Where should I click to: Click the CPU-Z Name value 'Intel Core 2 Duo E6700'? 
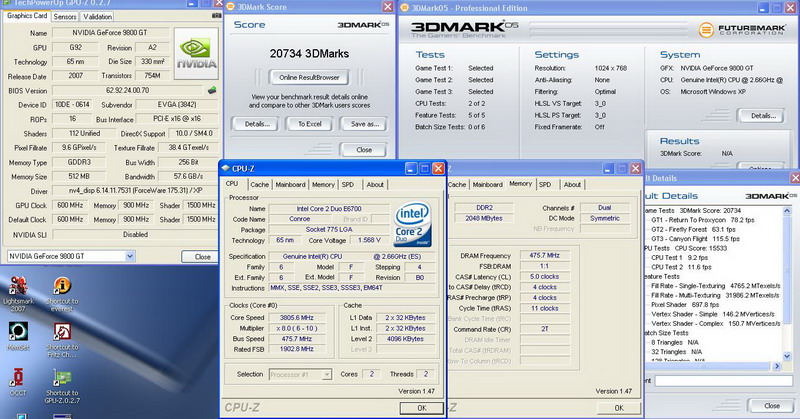329,208
